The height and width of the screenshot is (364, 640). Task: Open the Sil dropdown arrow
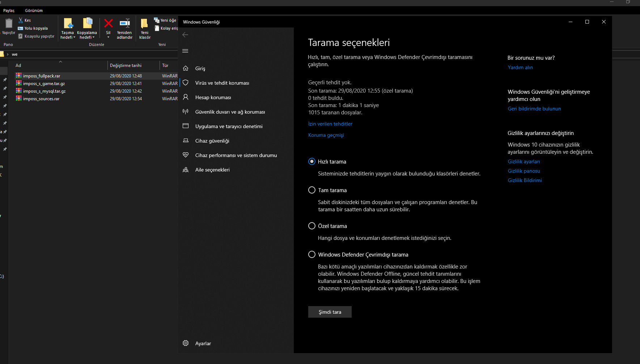click(108, 37)
